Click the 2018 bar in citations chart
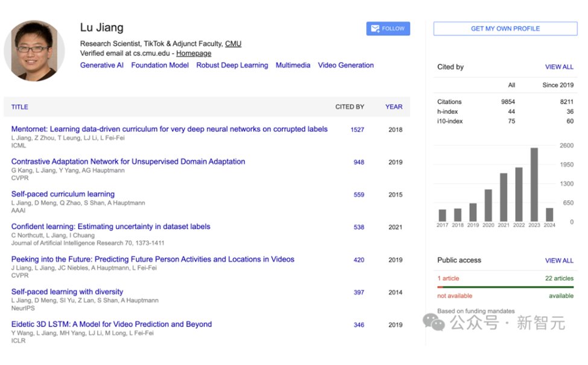 (458, 215)
